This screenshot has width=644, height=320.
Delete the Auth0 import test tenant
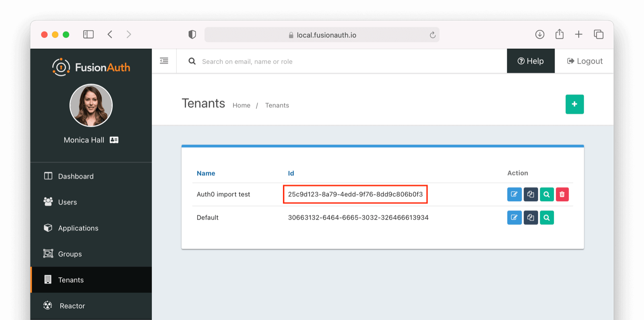tap(562, 194)
